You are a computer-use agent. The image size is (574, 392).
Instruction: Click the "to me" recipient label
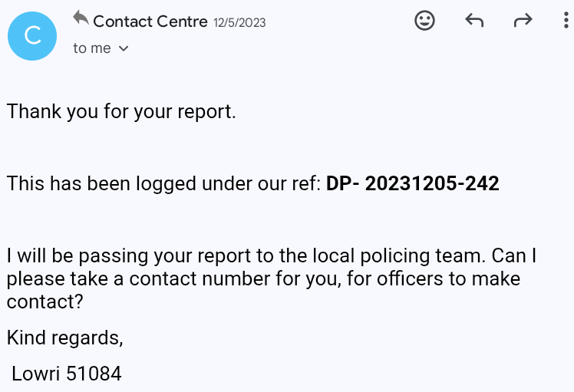point(92,48)
